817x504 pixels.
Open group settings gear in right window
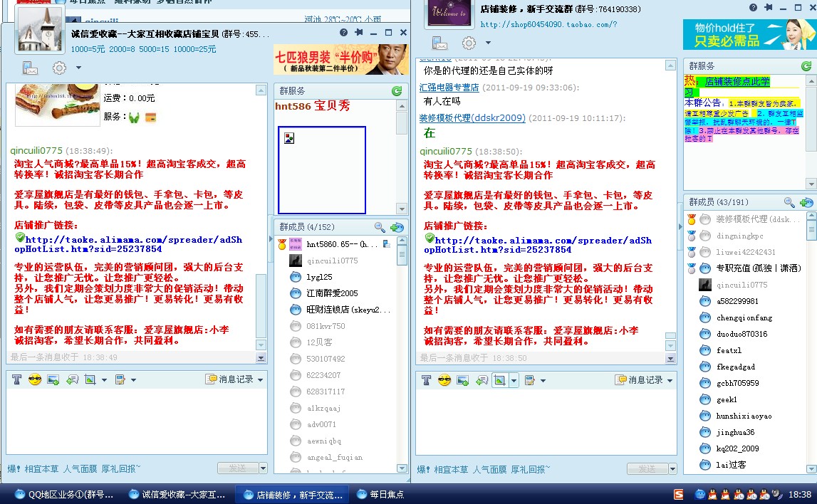tap(469, 43)
